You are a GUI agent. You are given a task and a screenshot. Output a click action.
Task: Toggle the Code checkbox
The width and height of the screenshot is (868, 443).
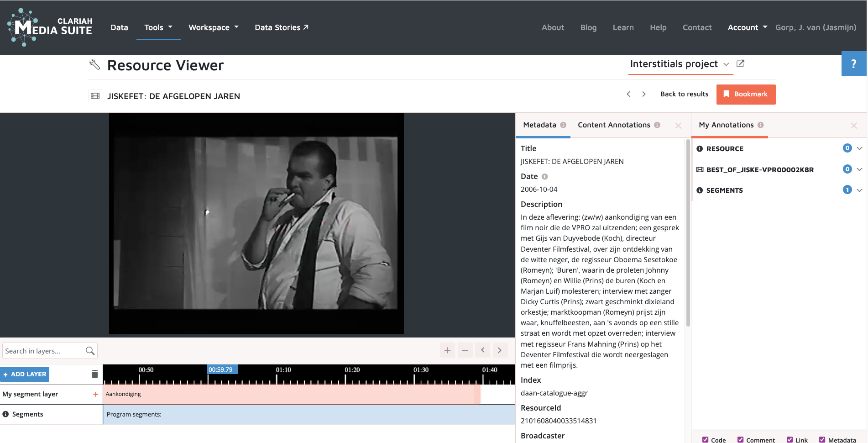pyautogui.click(x=706, y=439)
